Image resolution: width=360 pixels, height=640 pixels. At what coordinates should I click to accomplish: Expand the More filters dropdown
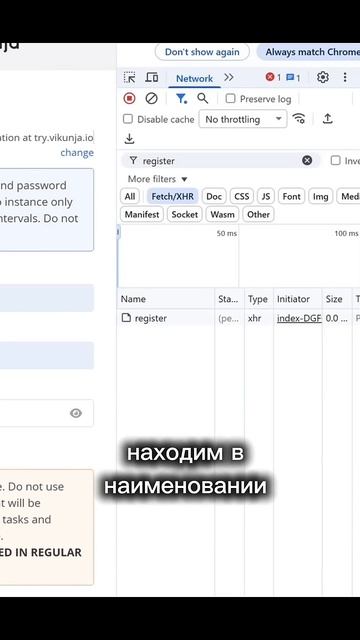(158, 179)
